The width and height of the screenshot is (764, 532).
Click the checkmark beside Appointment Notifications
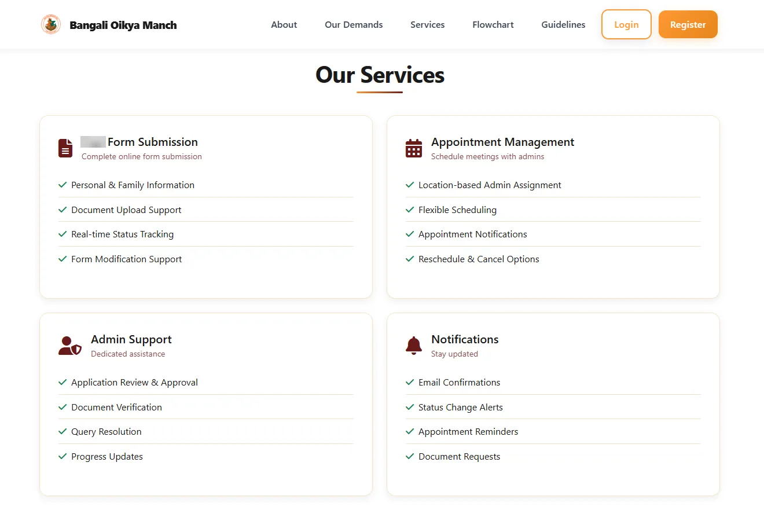tap(410, 234)
